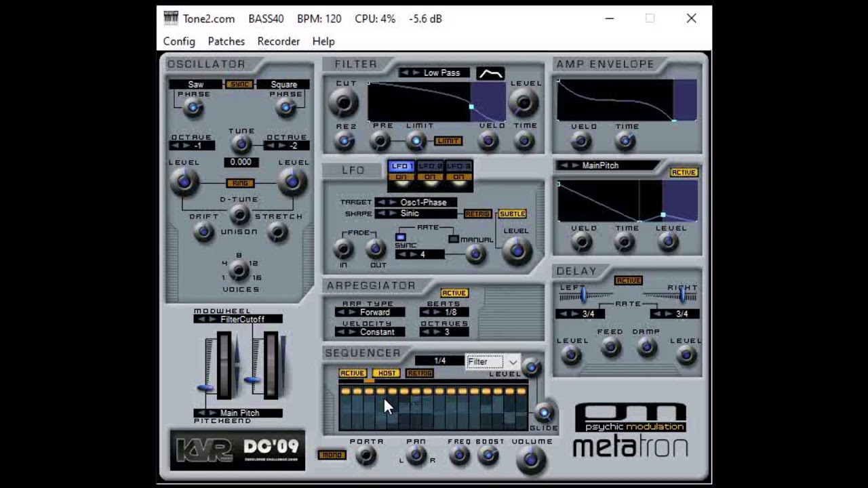
Task: Click the sequencer Host button
Action: click(x=386, y=373)
